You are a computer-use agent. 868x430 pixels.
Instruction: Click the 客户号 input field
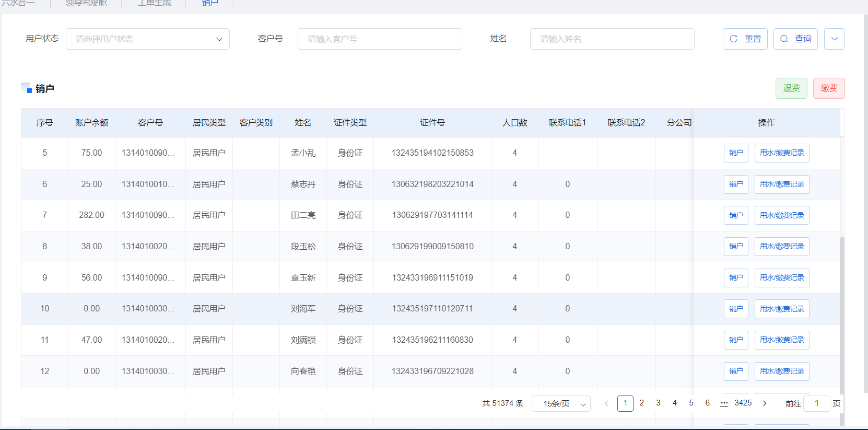click(380, 39)
